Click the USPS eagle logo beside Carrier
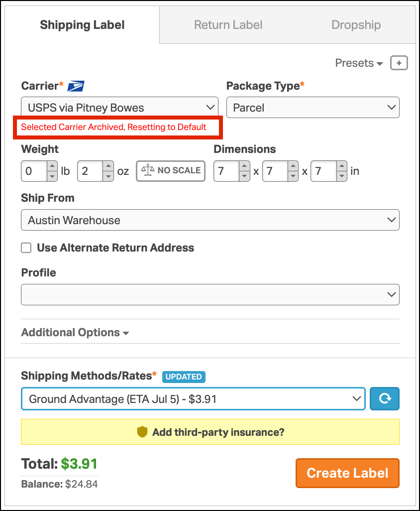420x511 pixels. point(76,86)
